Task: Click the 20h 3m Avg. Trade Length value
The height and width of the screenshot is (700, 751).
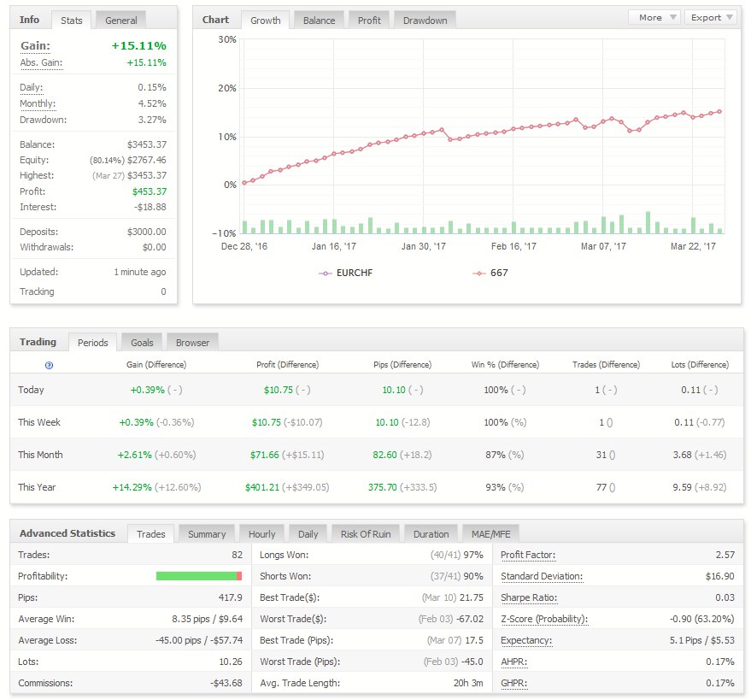Action: click(468, 683)
